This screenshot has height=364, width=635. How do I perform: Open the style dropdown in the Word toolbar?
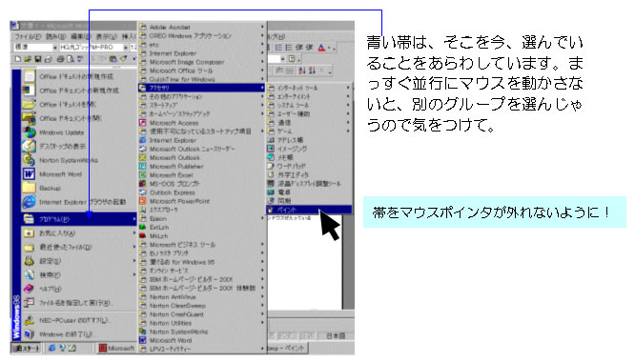[x=55, y=48]
